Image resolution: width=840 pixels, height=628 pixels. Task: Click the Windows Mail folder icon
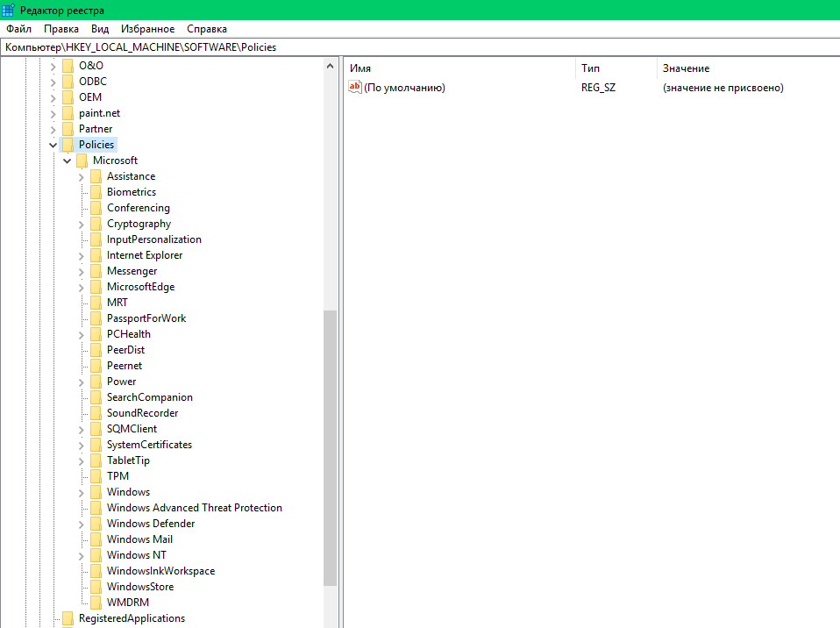[96, 539]
